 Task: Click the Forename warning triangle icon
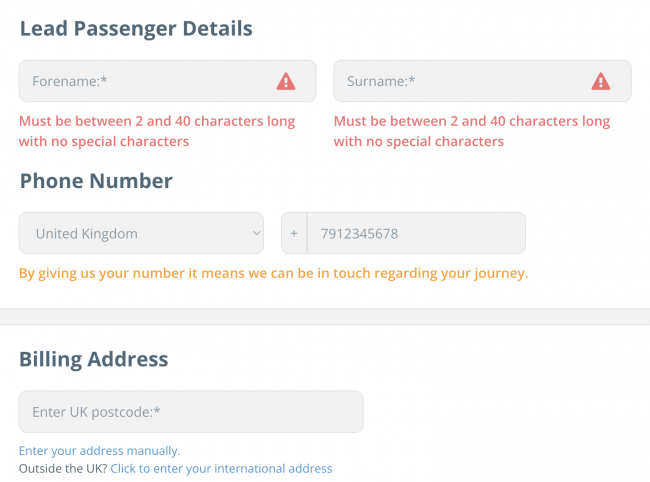point(286,81)
